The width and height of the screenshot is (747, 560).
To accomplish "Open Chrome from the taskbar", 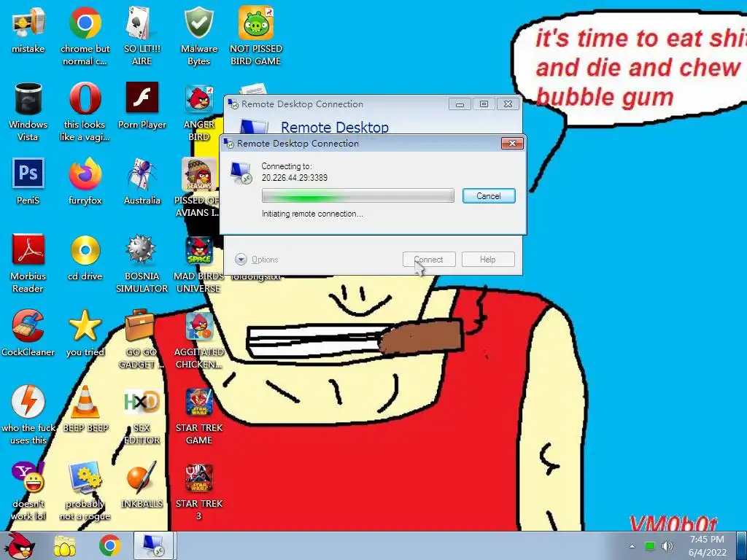I will [x=110, y=545].
